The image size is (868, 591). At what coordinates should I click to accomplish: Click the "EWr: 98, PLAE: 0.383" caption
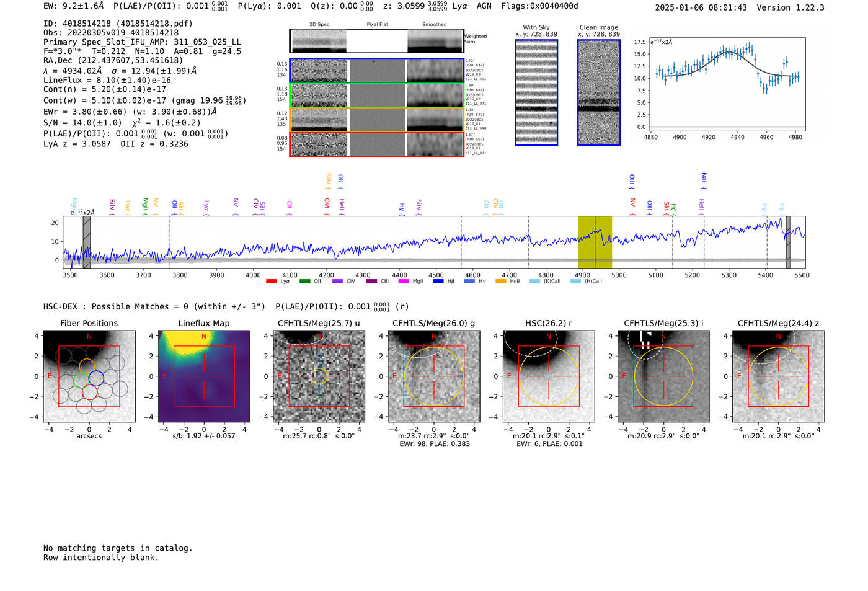pyautogui.click(x=434, y=443)
